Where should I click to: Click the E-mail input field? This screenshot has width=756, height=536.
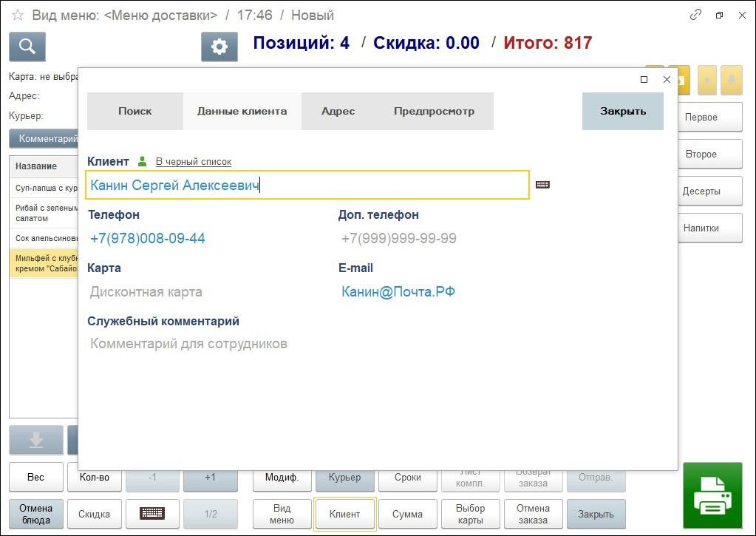point(458,292)
